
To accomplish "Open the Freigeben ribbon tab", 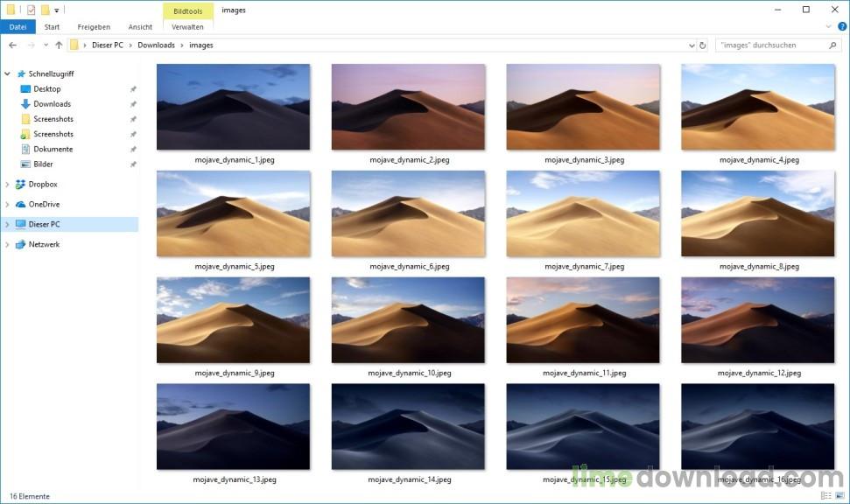I will click(x=94, y=27).
